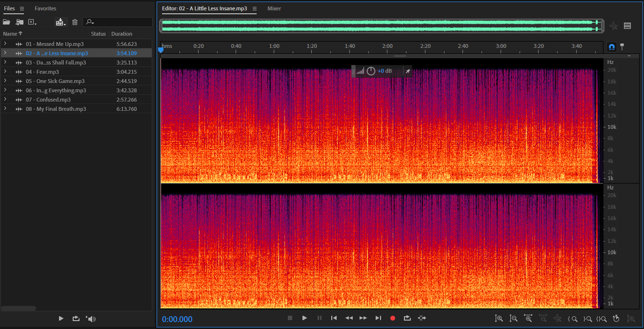Select file 04 - Fear.mp3

pyautogui.click(x=42, y=71)
